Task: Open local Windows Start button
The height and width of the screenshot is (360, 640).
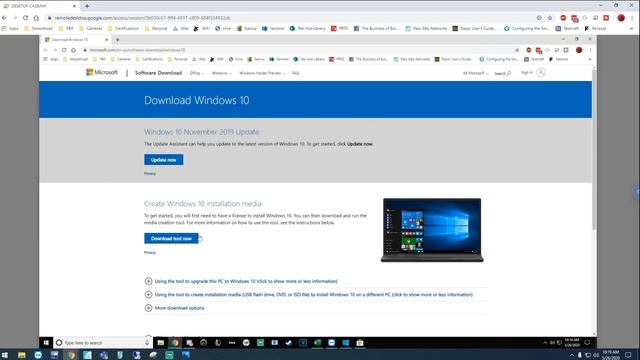Action: pos(4,355)
